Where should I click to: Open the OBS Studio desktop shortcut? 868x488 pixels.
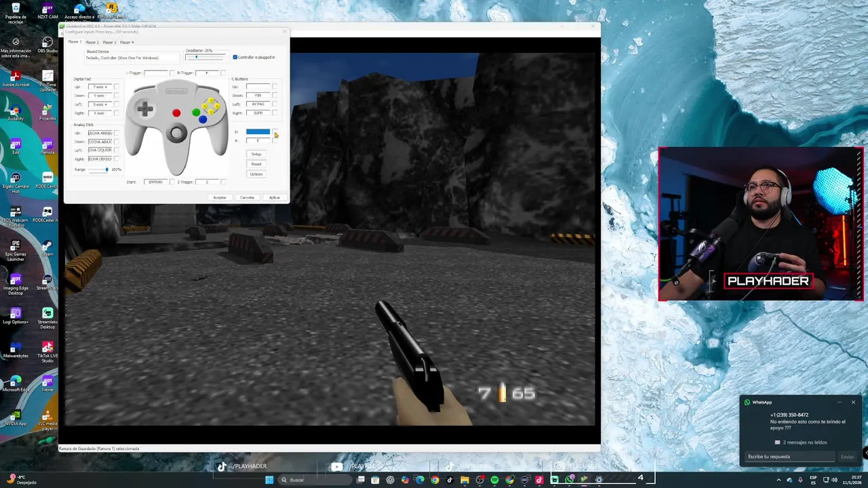click(47, 46)
